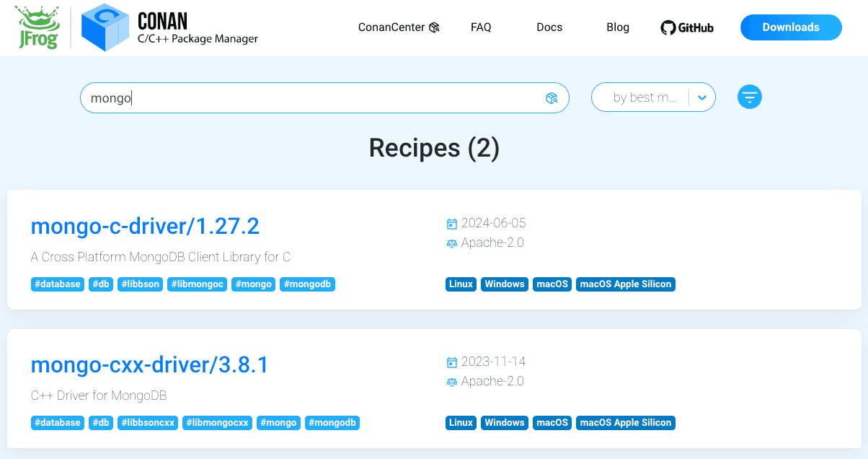Screen dimensions: 868x459
Task: Click the Downloads button
Action: (791, 27)
